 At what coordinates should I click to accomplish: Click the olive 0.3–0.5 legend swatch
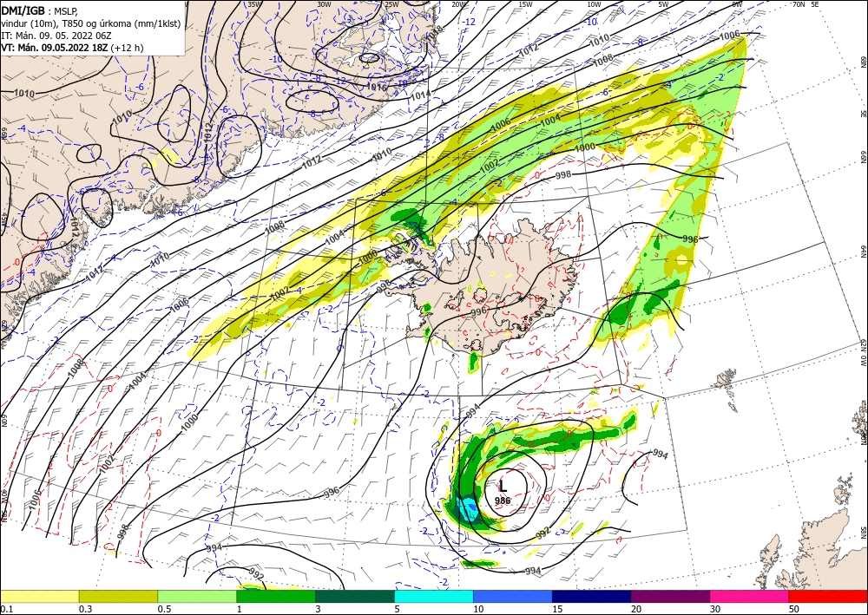point(118,596)
